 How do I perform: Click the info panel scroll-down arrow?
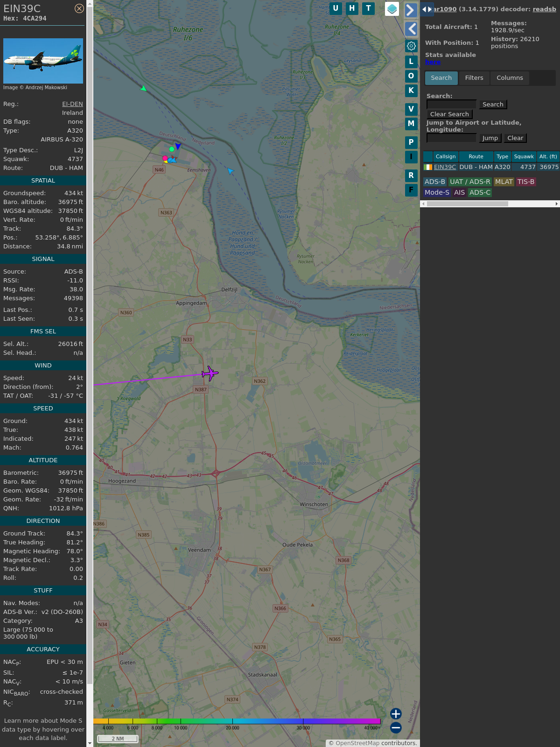pos(90,743)
